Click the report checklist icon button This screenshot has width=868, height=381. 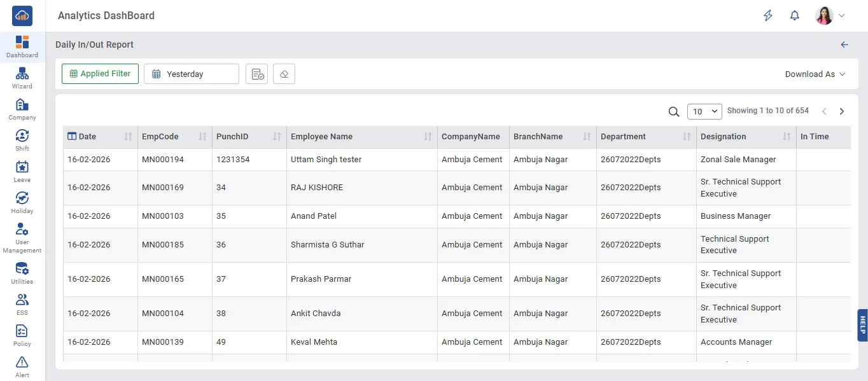257,74
